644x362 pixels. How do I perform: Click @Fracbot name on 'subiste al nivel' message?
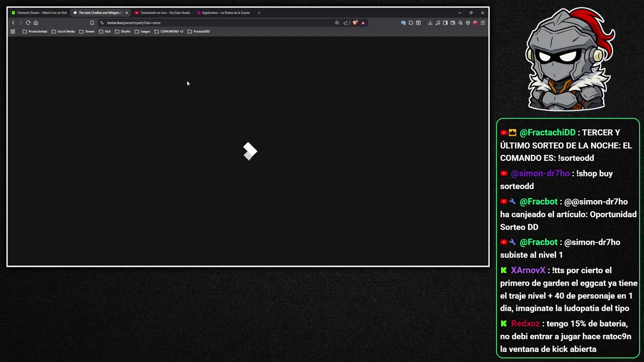(x=538, y=242)
